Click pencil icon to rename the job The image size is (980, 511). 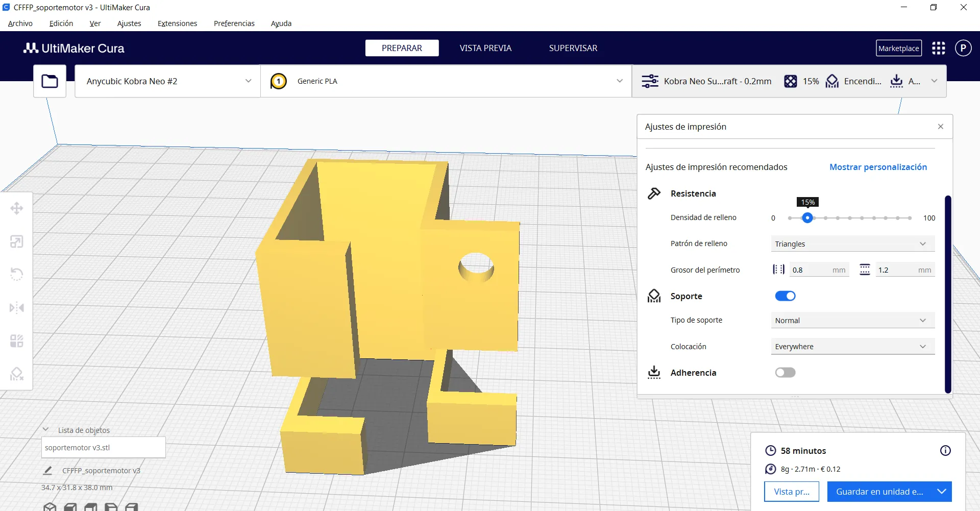point(48,471)
